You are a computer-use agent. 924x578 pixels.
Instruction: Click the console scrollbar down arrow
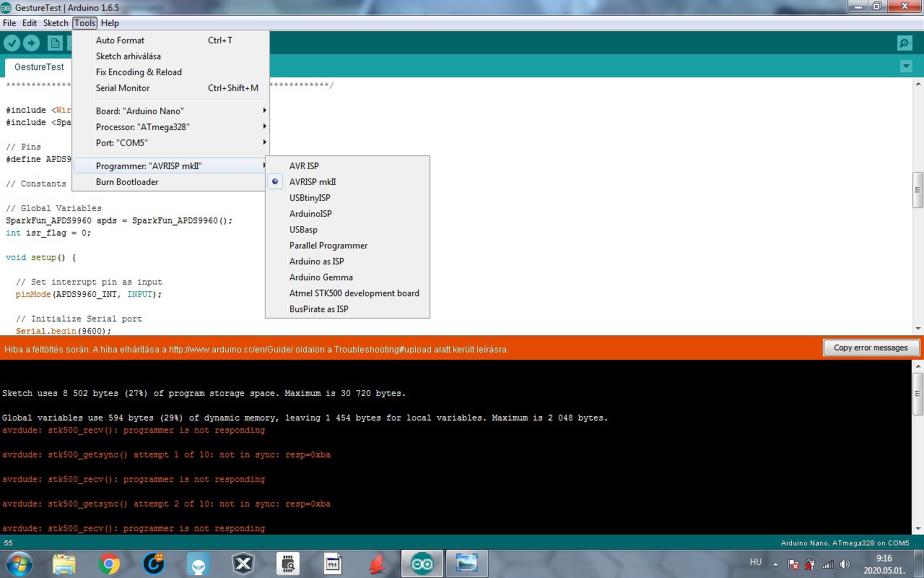pyautogui.click(x=918, y=528)
